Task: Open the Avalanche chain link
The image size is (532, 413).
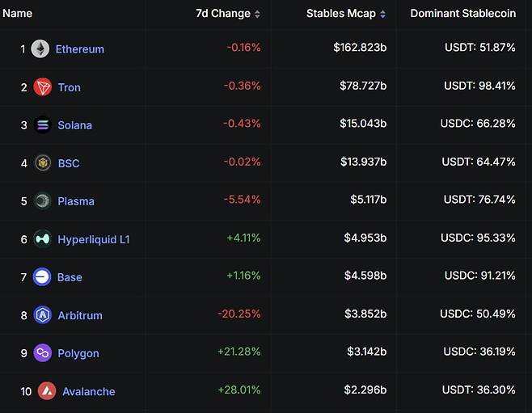Action: pos(88,391)
